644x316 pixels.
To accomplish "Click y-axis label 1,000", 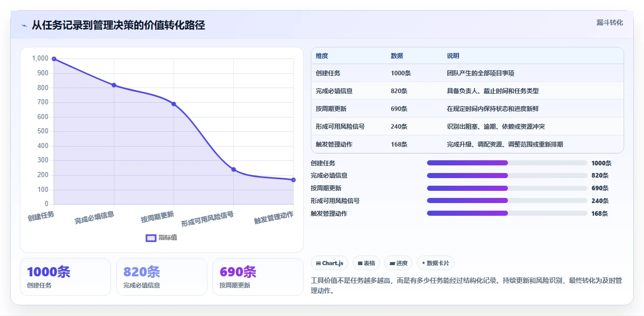I will 40,59.
